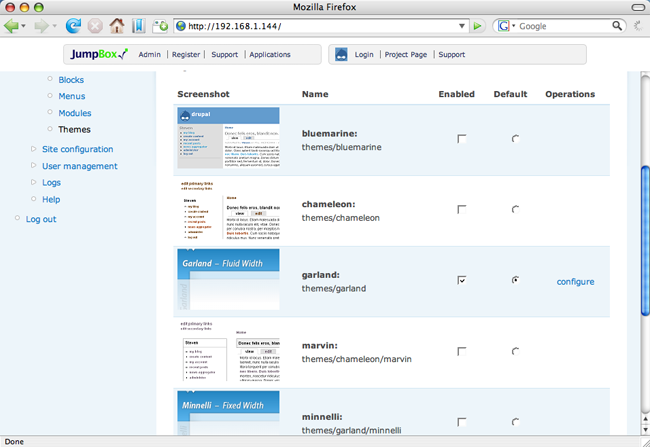Image resolution: width=650 pixels, height=447 pixels.
Task: Click the green Go arrow button
Action: point(477,26)
